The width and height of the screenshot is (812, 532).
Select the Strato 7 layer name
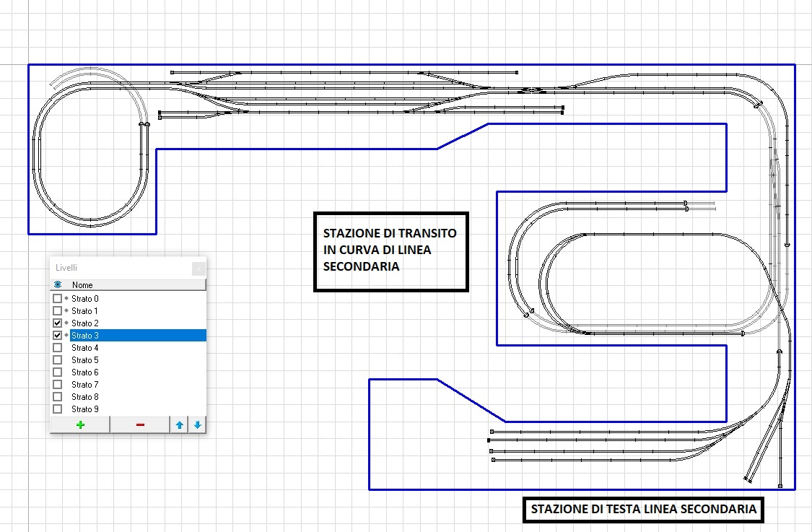pos(84,385)
